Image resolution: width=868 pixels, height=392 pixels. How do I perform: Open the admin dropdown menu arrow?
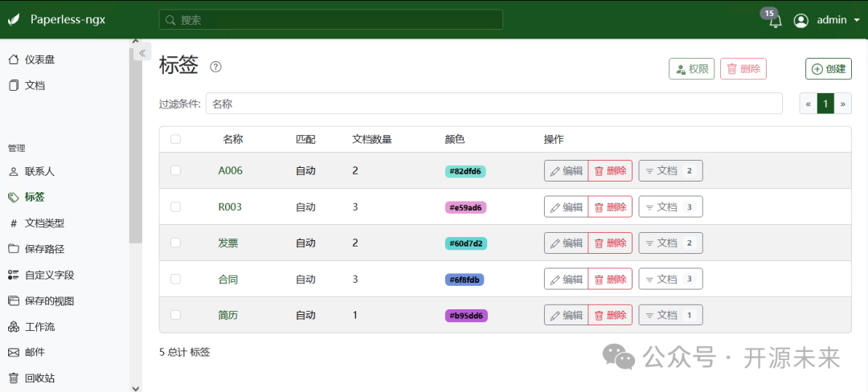point(857,20)
